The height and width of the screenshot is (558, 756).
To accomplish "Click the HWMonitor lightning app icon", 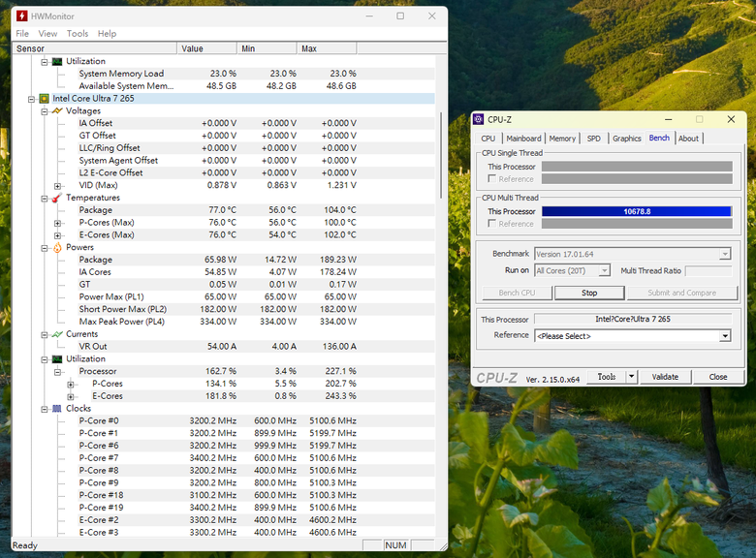I will click(x=21, y=15).
